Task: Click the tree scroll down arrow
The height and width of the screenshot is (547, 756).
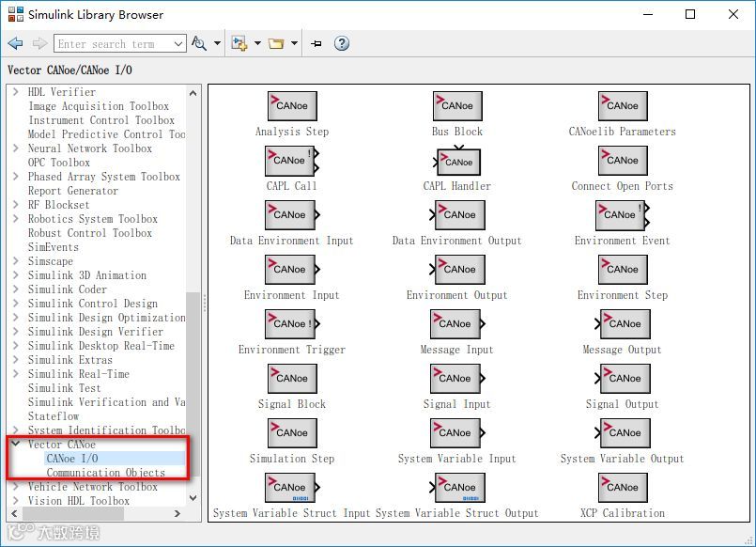Action: point(193,498)
